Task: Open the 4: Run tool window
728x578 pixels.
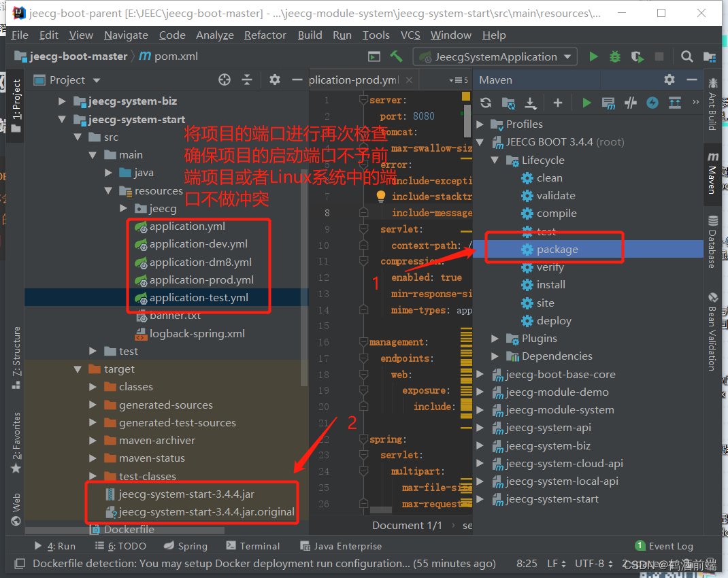Action: pyautogui.click(x=55, y=546)
